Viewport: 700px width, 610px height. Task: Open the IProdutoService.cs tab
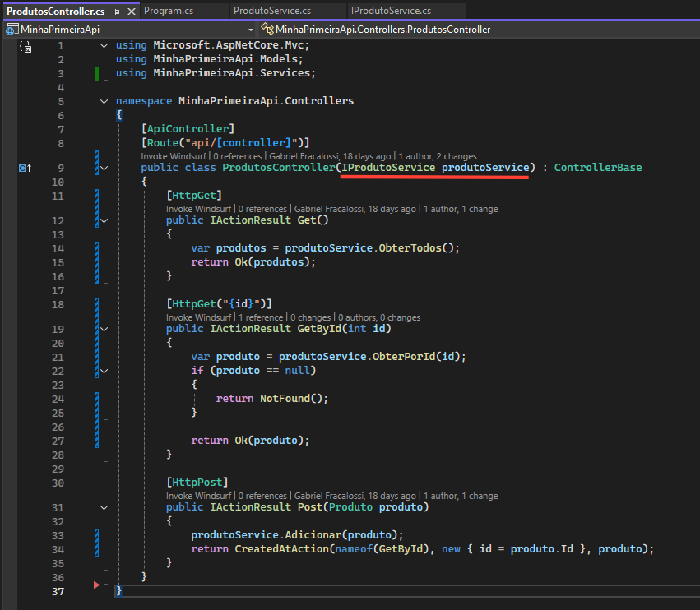point(391,12)
